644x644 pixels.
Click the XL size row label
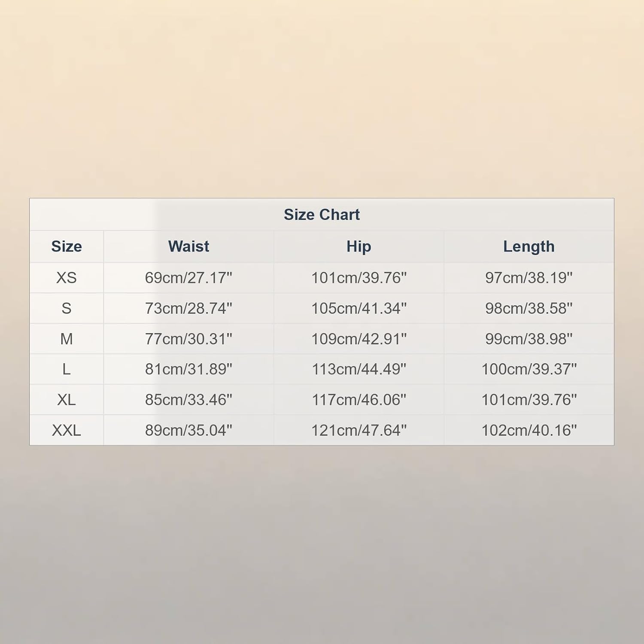(67, 400)
